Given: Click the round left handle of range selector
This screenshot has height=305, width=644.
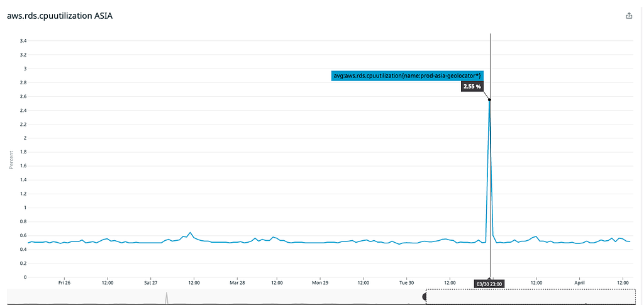Looking at the screenshot, I should (x=425, y=296).
